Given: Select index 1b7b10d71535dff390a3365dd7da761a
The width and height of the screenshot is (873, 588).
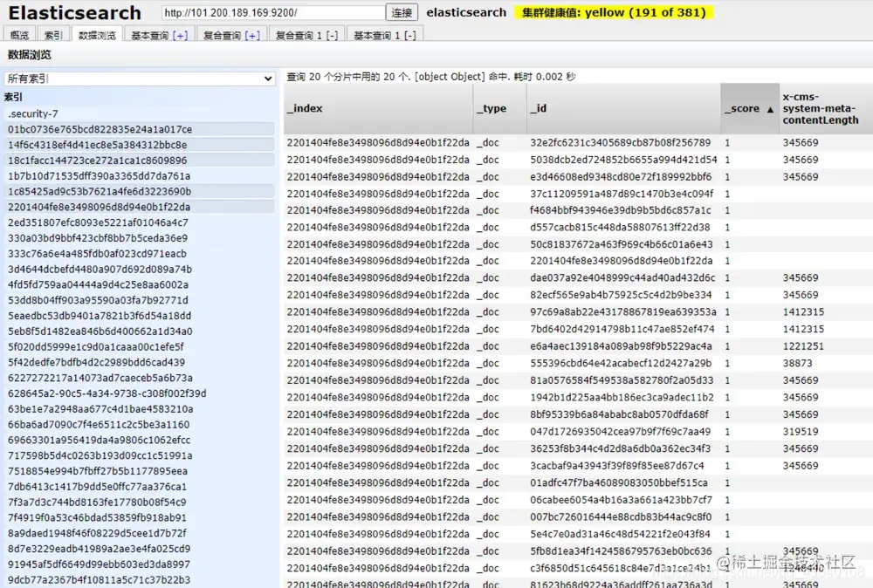Looking at the screenshot, I should pos(139,175).
